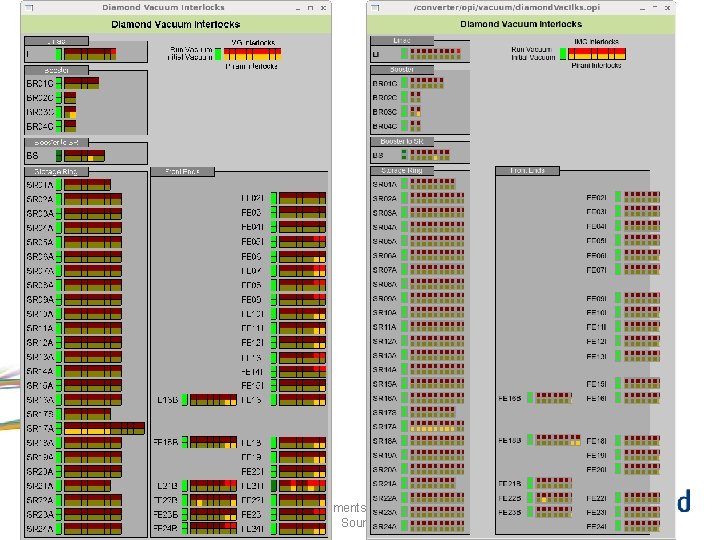The image size is (720, 540).
Task: Click green LED beside SR15A in left window
Action: (59, 385)
